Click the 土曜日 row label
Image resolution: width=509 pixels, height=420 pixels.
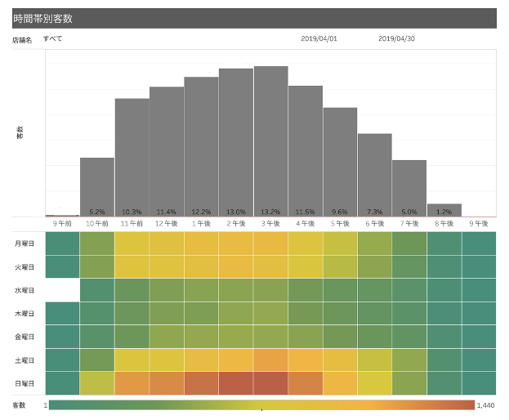point(24,361)
